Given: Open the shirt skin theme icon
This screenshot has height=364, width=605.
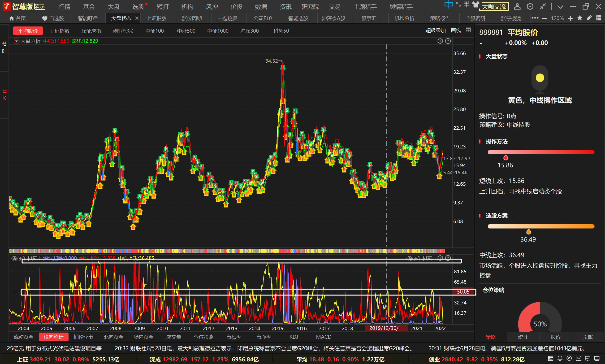Looking at the screenshot, I should (x=475, y=5).
